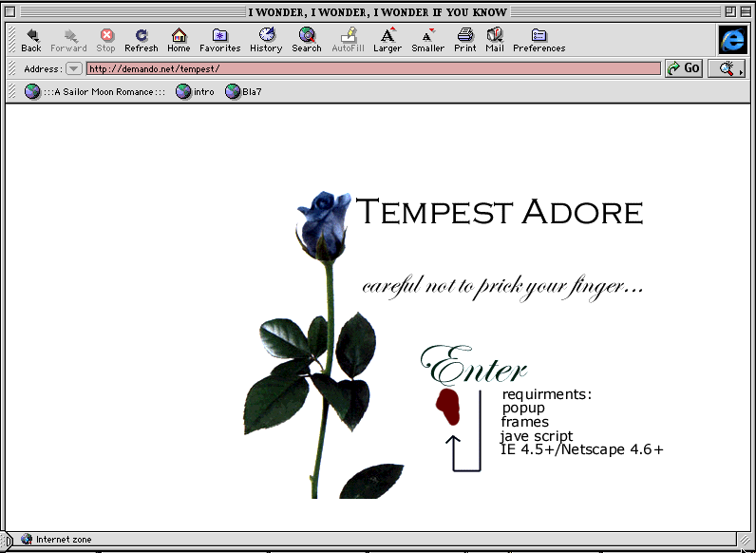Click the Refresh toolbar icon
This screenshot has width=756, height=553.
142,35
